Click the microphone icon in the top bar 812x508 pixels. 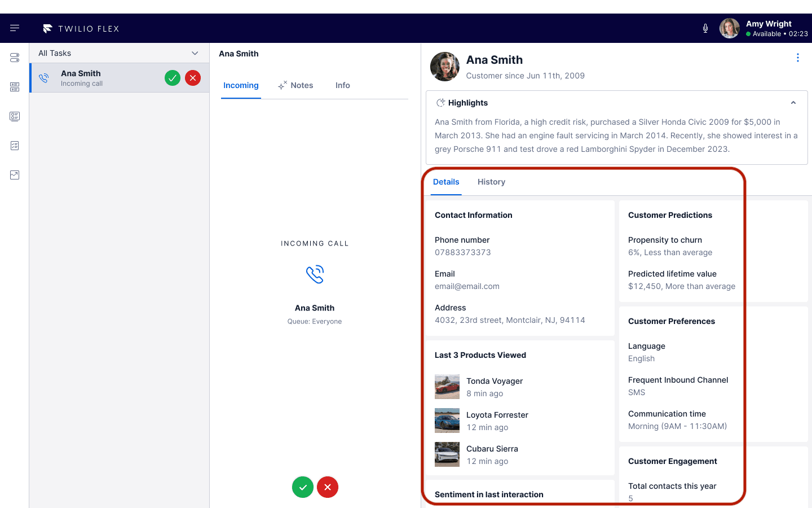pos(705,28)
